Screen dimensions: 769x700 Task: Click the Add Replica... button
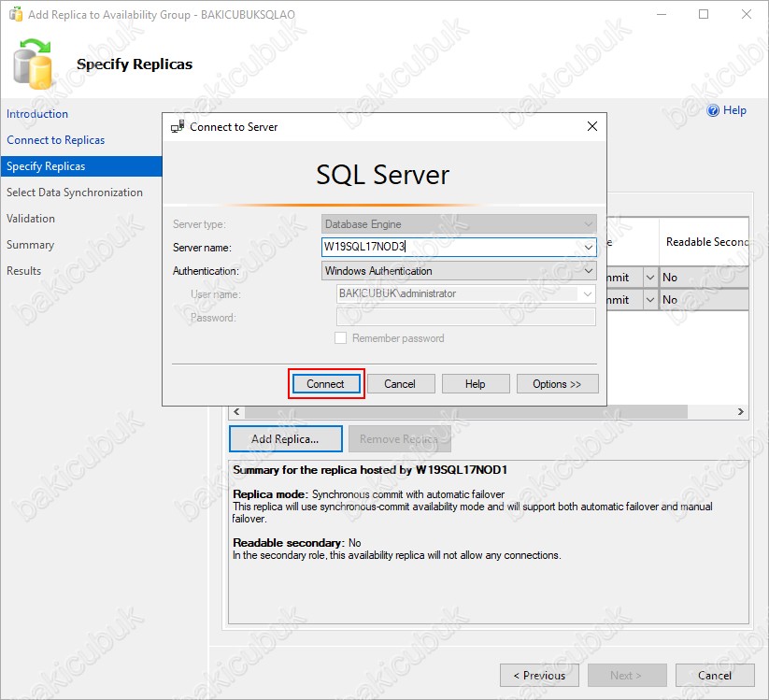tap(285, 438)
